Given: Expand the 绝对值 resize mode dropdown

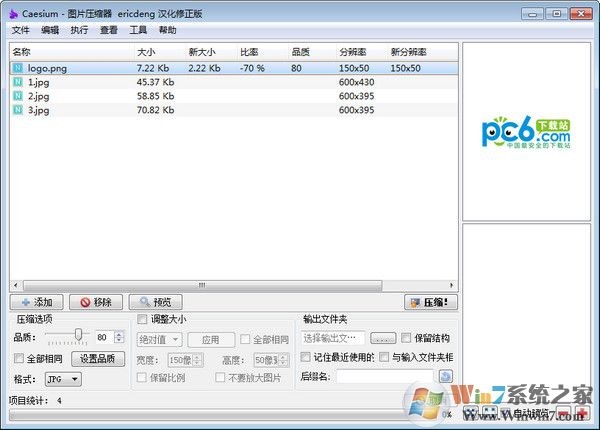Looking at the screenshot, I should 160,340.
